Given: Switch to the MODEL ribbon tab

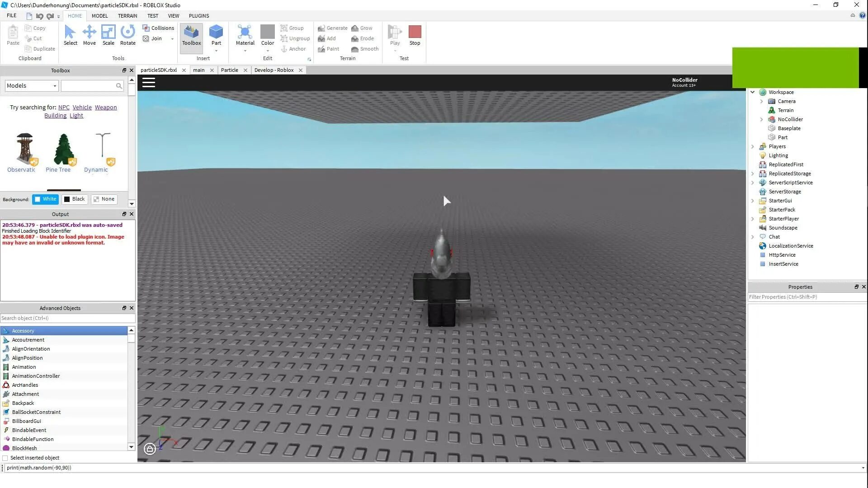Looking at the screenshot, I should click(99, 15).
